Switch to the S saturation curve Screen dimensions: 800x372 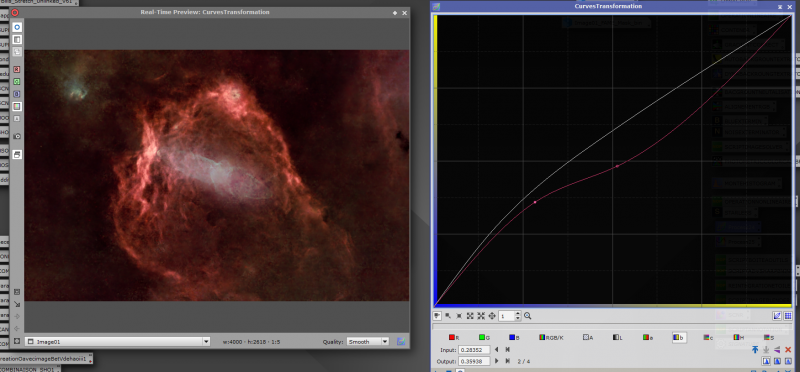(769, 337)
